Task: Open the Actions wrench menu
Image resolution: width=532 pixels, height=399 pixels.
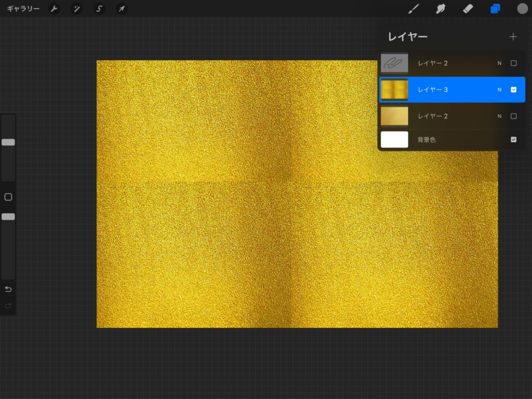Action: [54, 9]
